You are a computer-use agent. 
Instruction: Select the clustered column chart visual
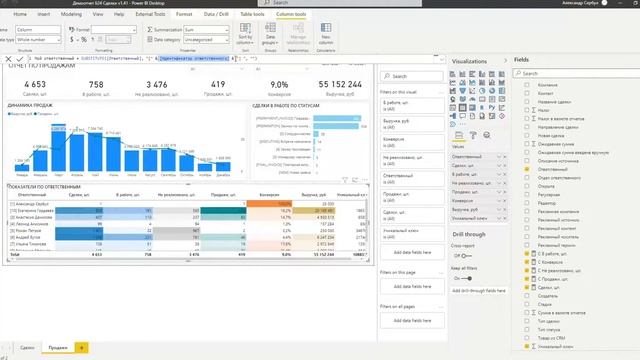482,74
